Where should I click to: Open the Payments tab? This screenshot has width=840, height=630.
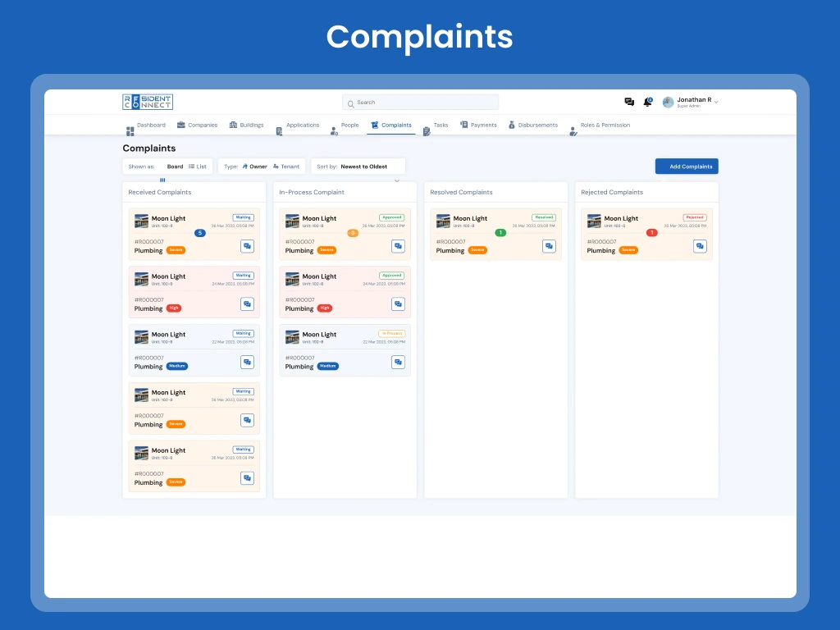479,126
